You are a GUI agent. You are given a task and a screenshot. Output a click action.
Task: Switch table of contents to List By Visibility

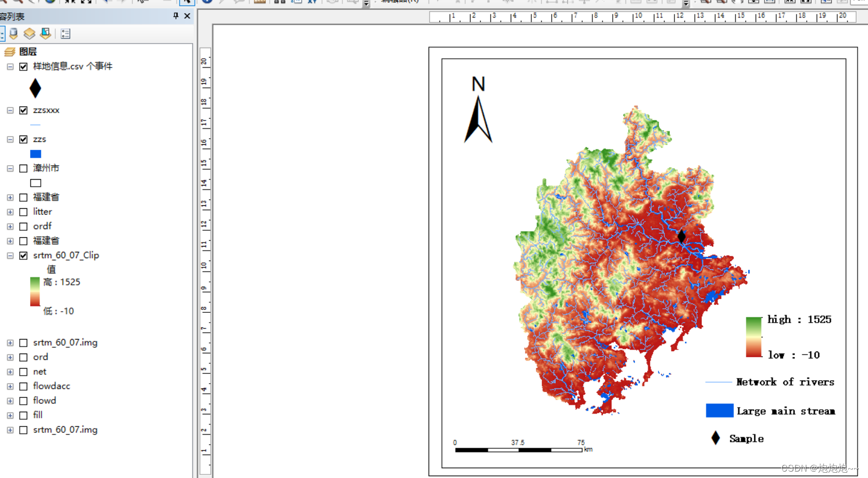[x=29, y=34]
